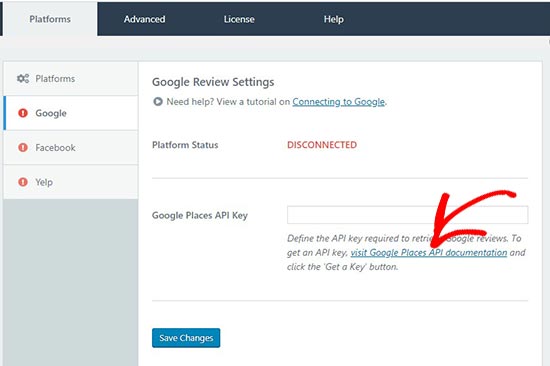Click the red alert icon beside Yelp

tap(23, 182)
